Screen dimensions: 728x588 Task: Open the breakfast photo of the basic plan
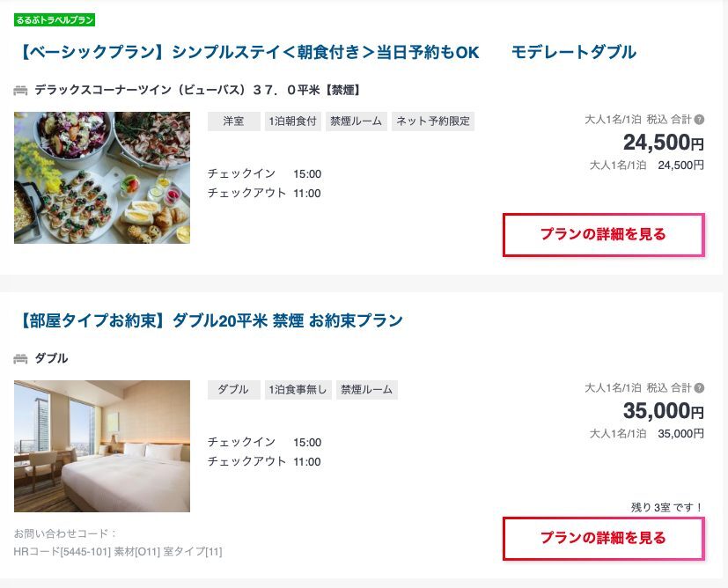102,177
